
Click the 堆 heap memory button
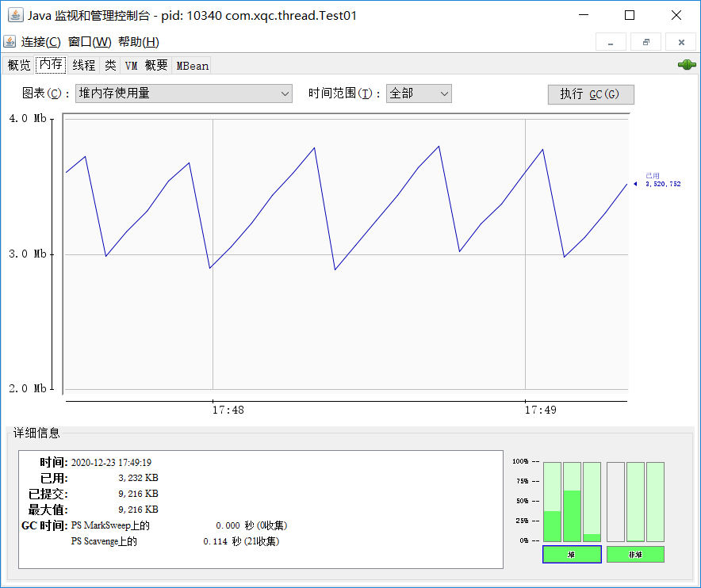click(572, 554)
